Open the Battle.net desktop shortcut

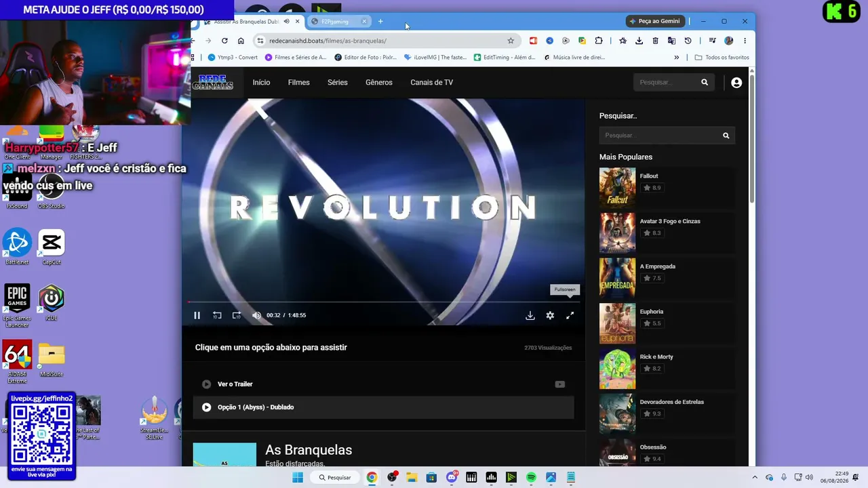tap(17, 247)
